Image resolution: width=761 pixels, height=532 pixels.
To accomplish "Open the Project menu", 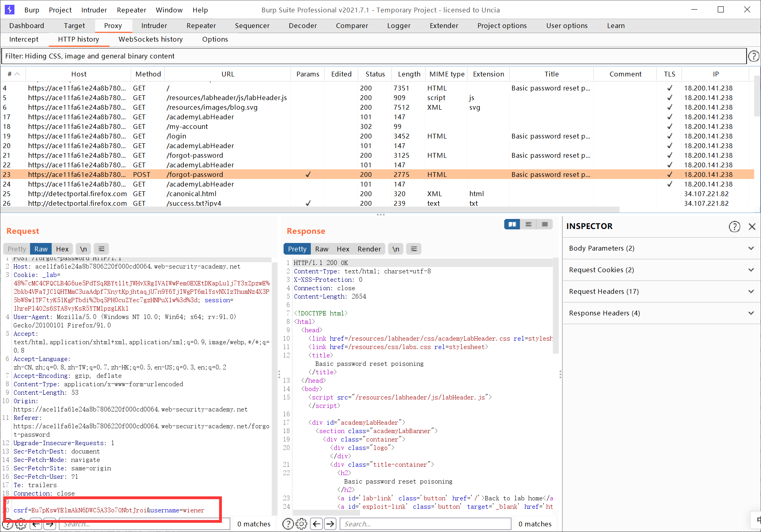I will [60, 10].
